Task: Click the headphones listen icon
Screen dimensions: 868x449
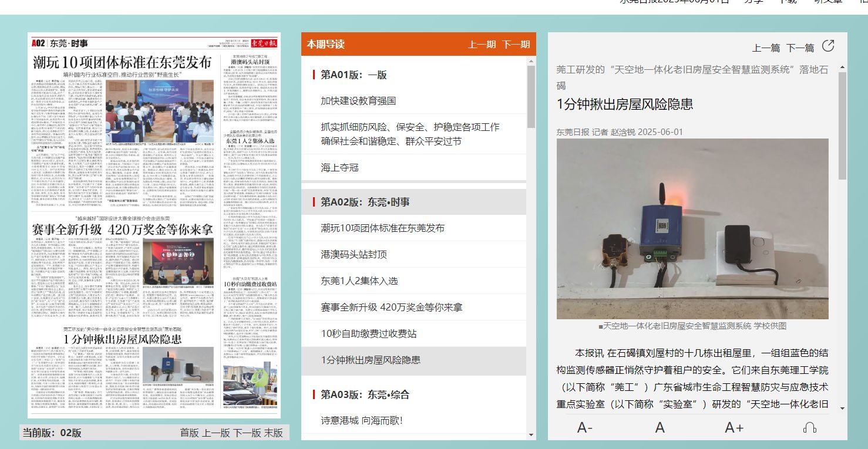Action: pos(809,428)
